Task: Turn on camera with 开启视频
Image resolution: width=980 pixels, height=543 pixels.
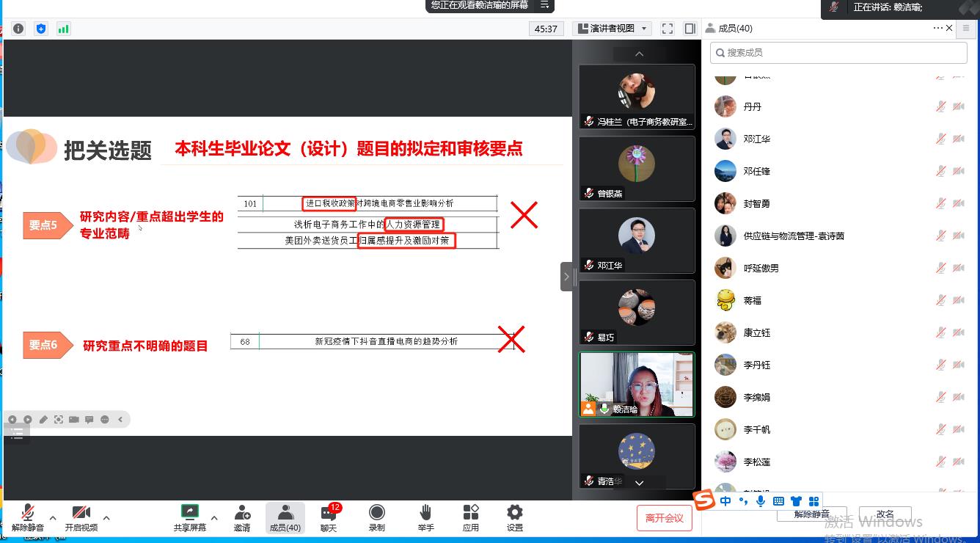Action: coord(81,517)
